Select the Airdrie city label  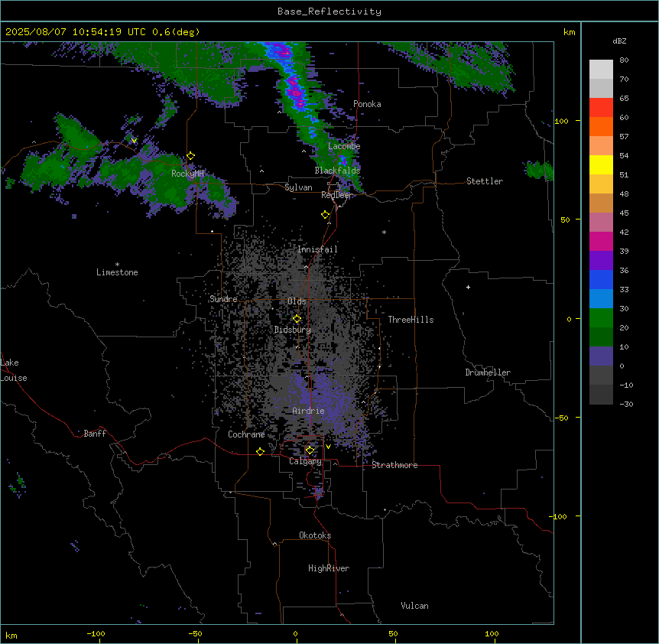(x=309, y=411)
